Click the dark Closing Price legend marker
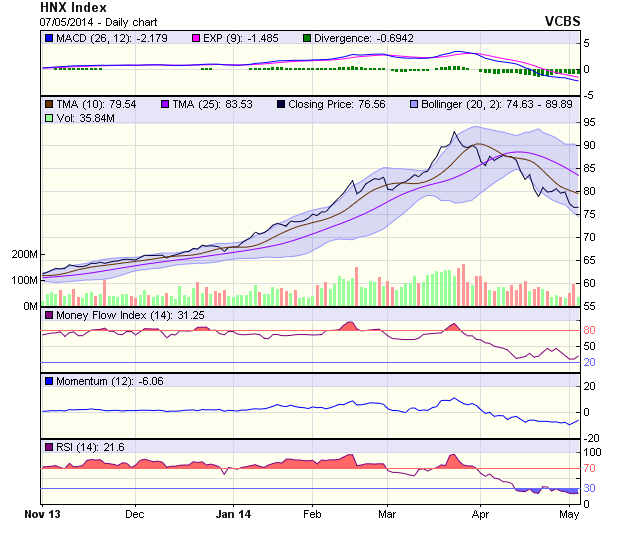The width and height of the screenshot is (620, 535). (x=281, y=103)
